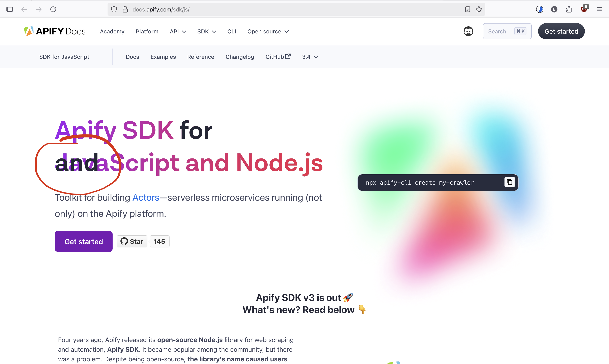Expand the SDK dropdown menu
Image resolution: width=609 pixels, height=364 pixels.
click(207, 31)
